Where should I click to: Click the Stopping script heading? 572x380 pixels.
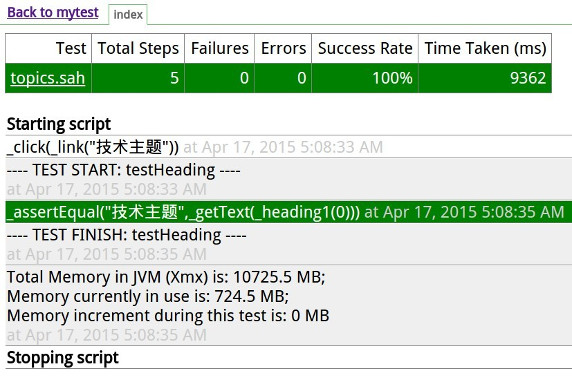(x=63, y=358)
